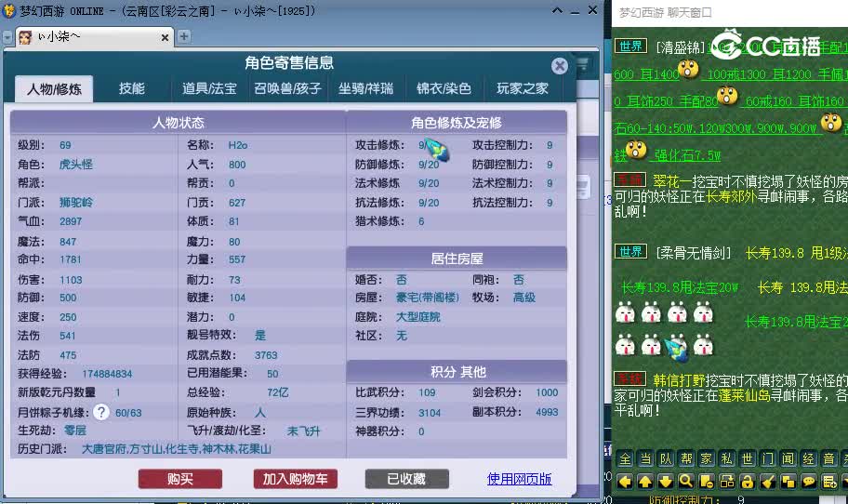The width and height of the screenshot is (848, 504).
Task: Toggle the 帮 (guild) chat channel filter
Action: 686,459
